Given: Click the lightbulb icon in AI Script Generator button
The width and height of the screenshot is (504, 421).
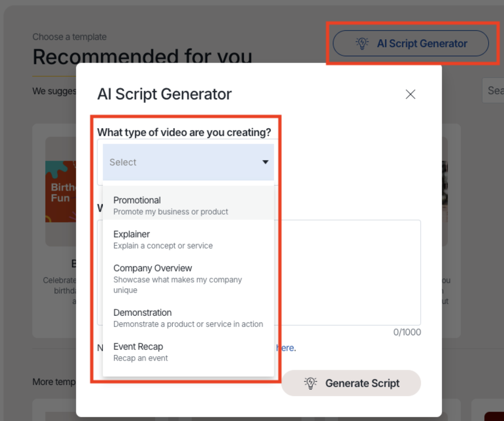Looking at the screenshot, I should (362, 43).
